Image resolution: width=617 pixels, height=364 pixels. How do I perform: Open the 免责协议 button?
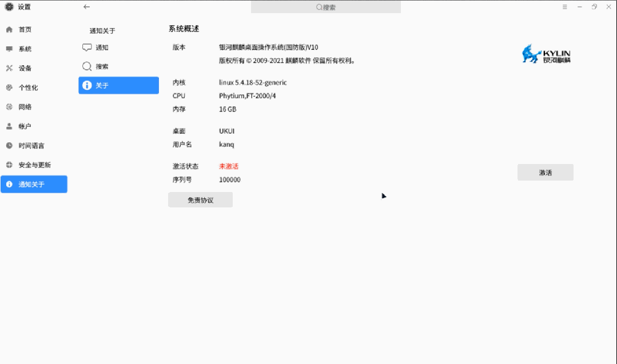(200, 199)
